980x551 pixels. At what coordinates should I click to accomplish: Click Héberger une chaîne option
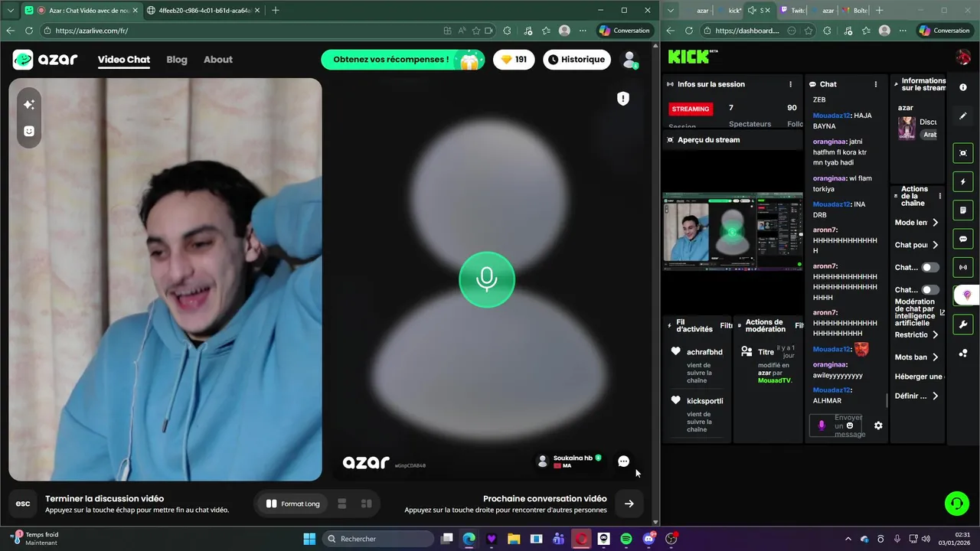(919, 377)
